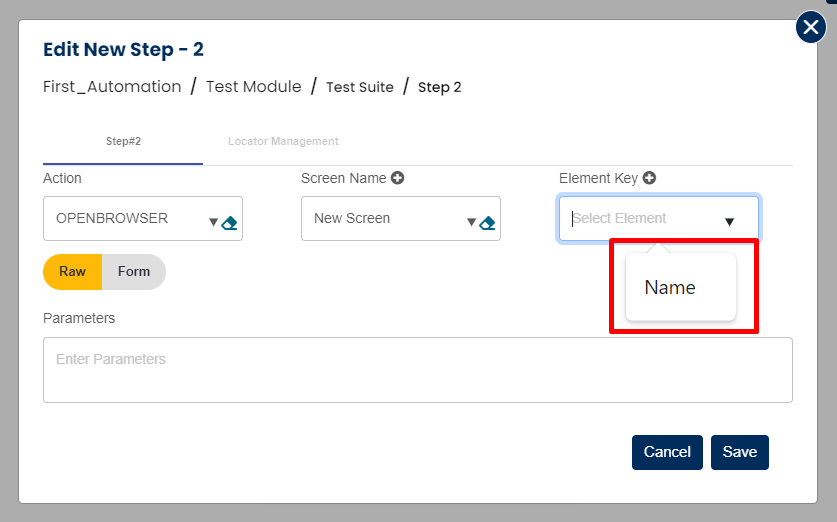Image resolution: width=837 pixels, height=522 pixels.
Task: Expand the Action dropdown arrow
Action: point(213,223)
